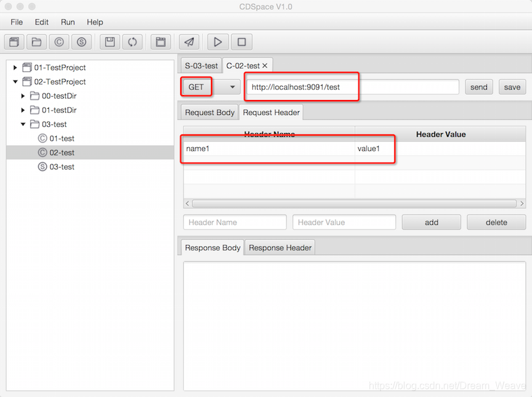532x397 pixels.
Task: Click the 03-test folder icon
Action: coord(34,124)
